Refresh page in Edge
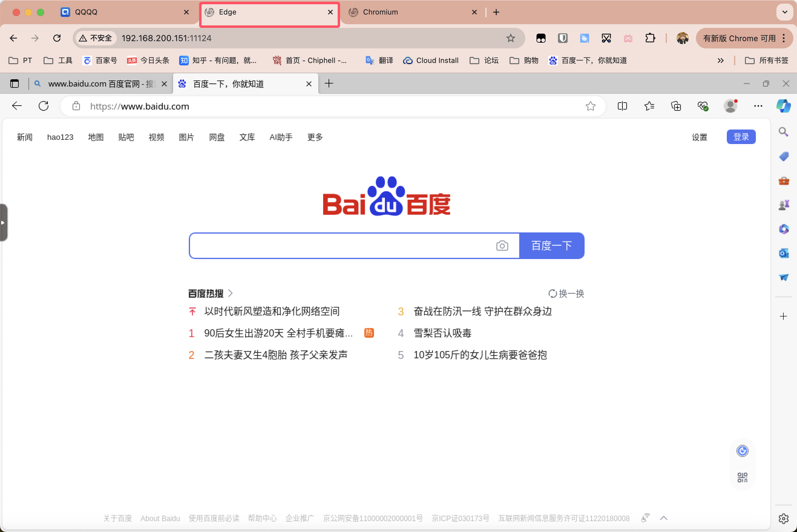Screen dimensions: 797x532 44,106
